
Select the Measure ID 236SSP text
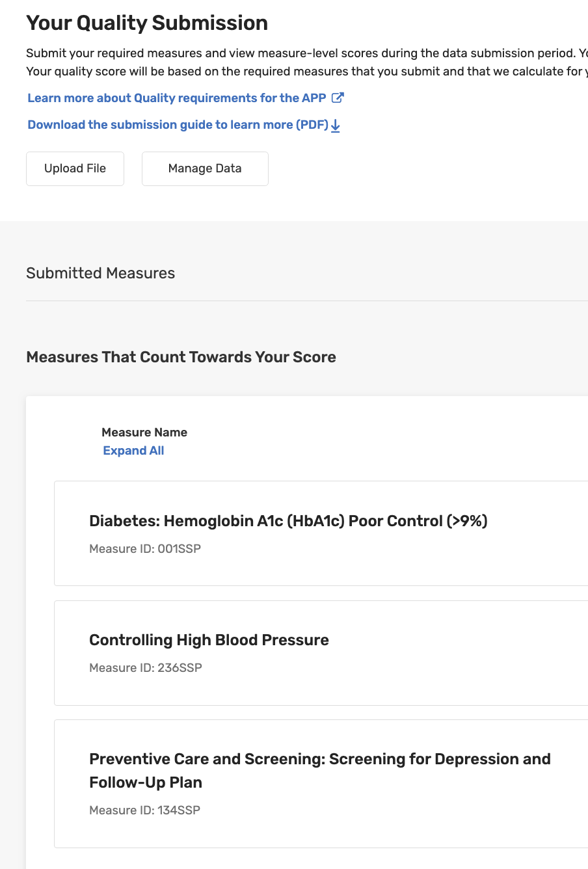[146, 668]
